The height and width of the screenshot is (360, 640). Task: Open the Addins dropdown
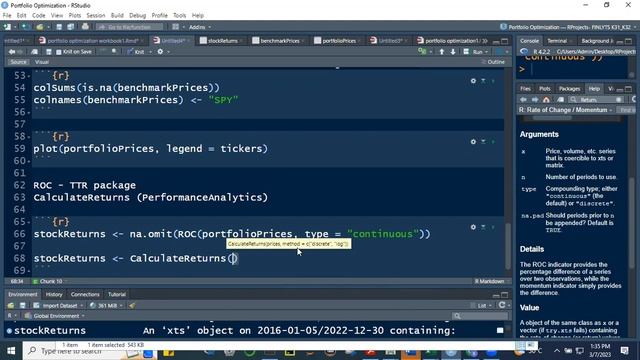tap(200, 27)
